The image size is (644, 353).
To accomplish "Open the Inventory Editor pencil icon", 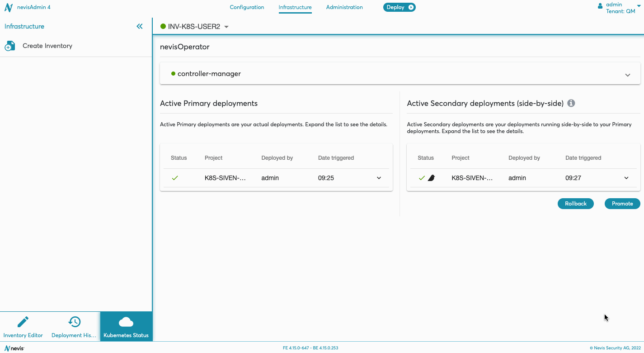I will [23, 322].
